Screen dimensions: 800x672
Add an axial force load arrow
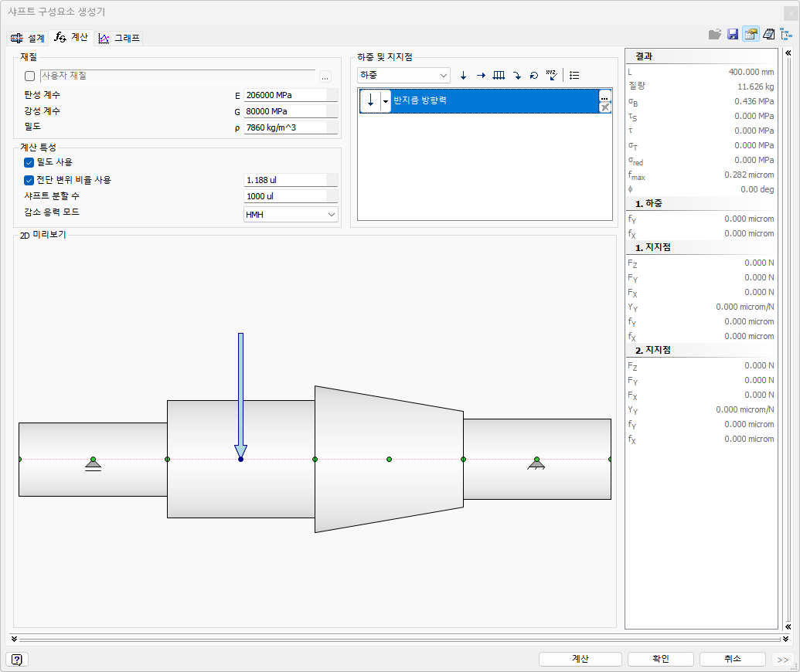click(481, 76)
